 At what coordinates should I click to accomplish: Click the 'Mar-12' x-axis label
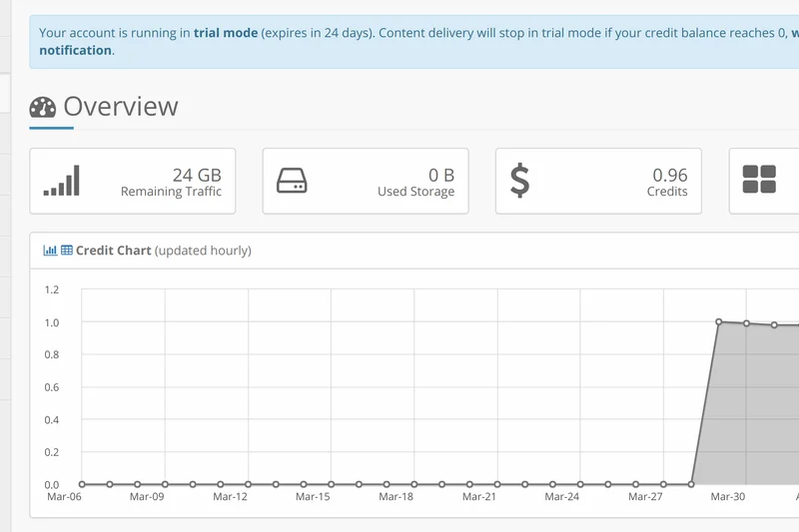tap(230, 496)
